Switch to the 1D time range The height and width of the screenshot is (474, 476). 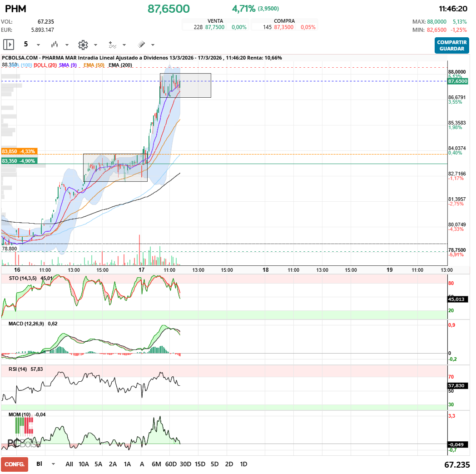click(x=243, y=464)
